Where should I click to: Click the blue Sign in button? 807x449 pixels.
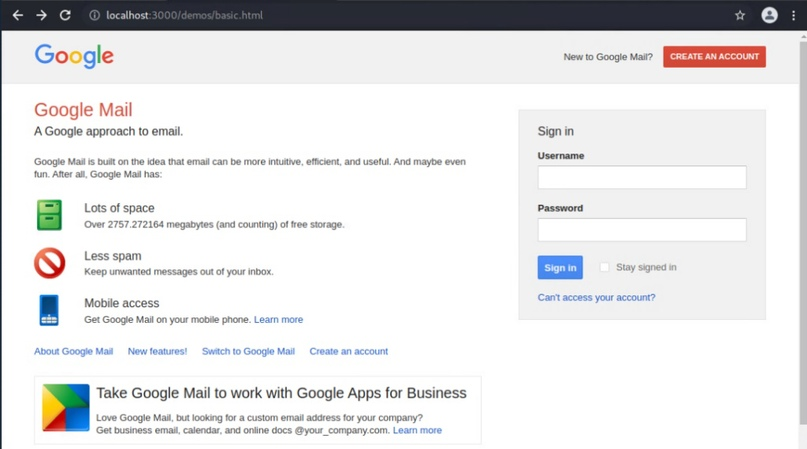[560, 267]
